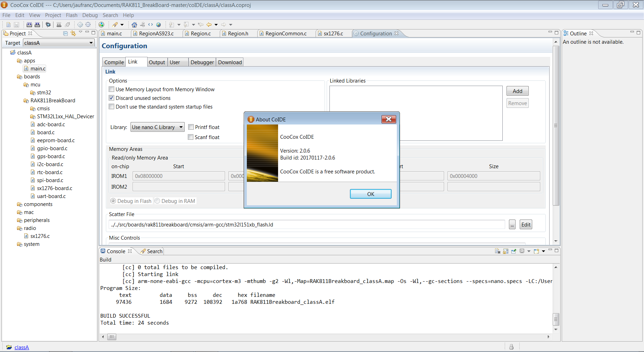Open the Repository colorful circle icon
Screen dimensions: 644x352
[101, 25]
